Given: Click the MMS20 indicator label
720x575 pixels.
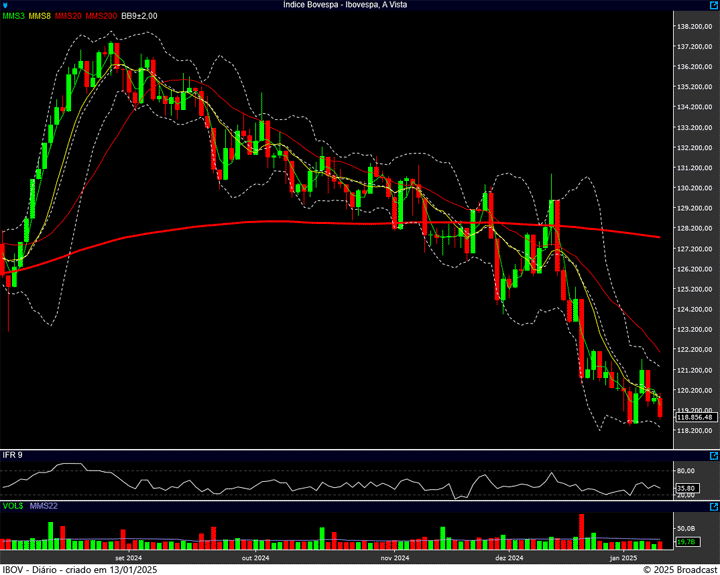Looking at the screenshot, I should tap(69, 16).
